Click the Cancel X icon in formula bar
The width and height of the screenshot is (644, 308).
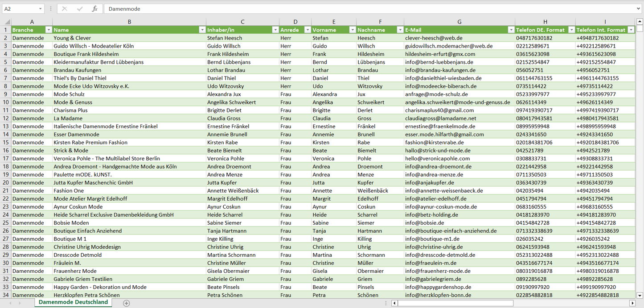[65, 9]
